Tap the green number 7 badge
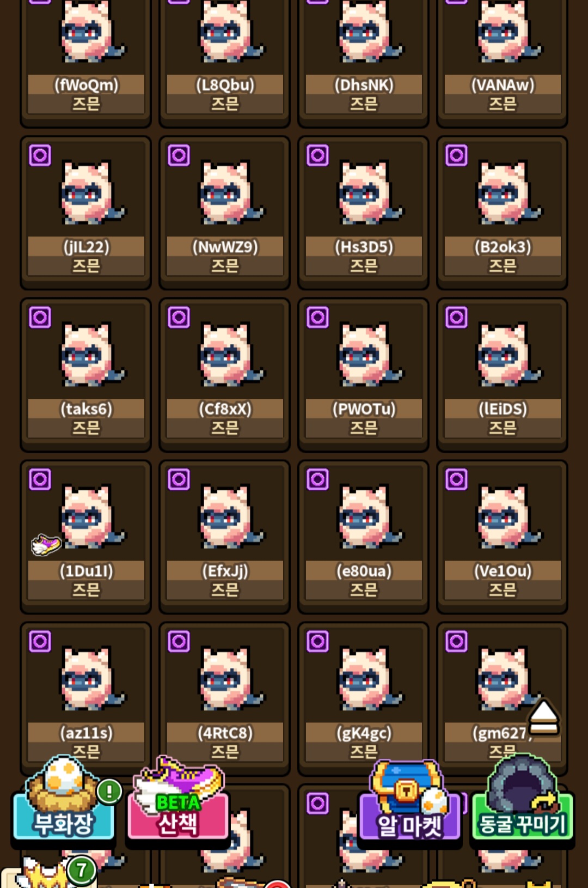This screenshot has height=888, width=588. click(82, 870)
